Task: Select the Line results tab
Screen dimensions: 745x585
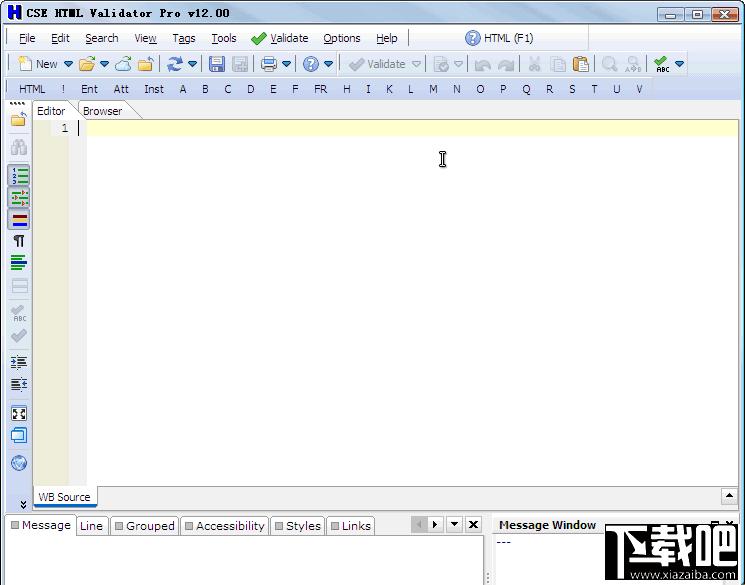Action: coord(91,526)
